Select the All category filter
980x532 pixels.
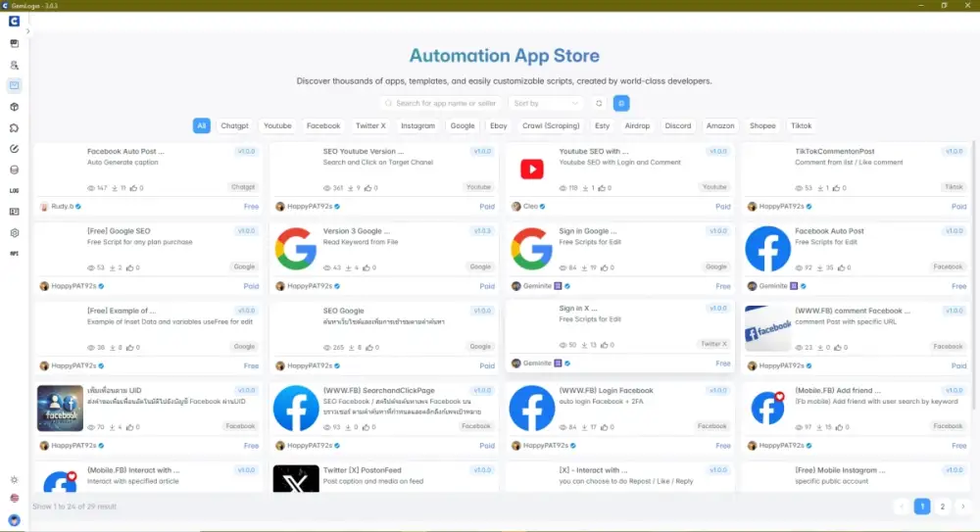tap(201, 125)
